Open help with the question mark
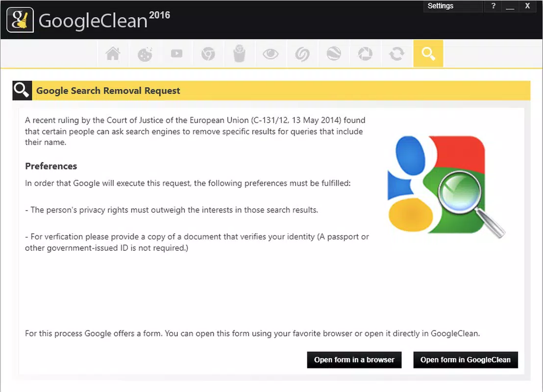The image size is (543, 392). 493,6
